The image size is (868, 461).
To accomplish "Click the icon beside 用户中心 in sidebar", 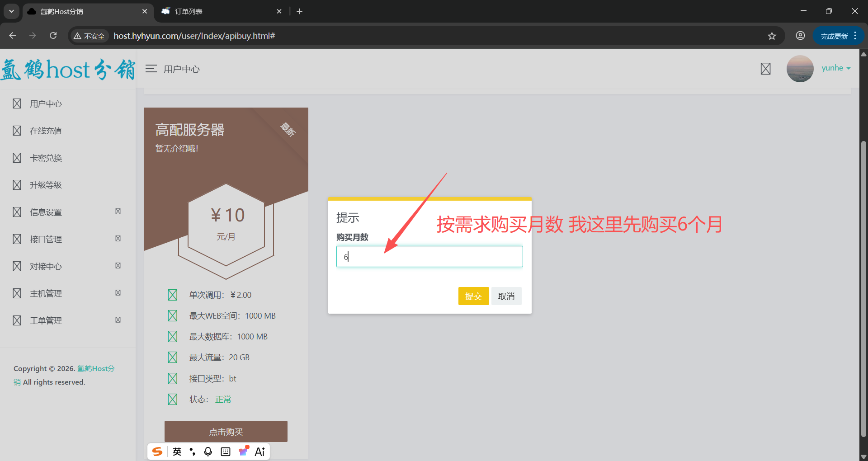I will (x=17, y=103).
